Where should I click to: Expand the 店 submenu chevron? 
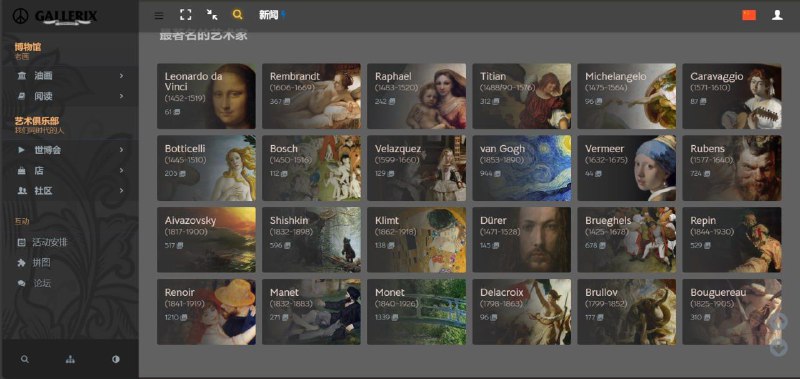pos(121,170)
